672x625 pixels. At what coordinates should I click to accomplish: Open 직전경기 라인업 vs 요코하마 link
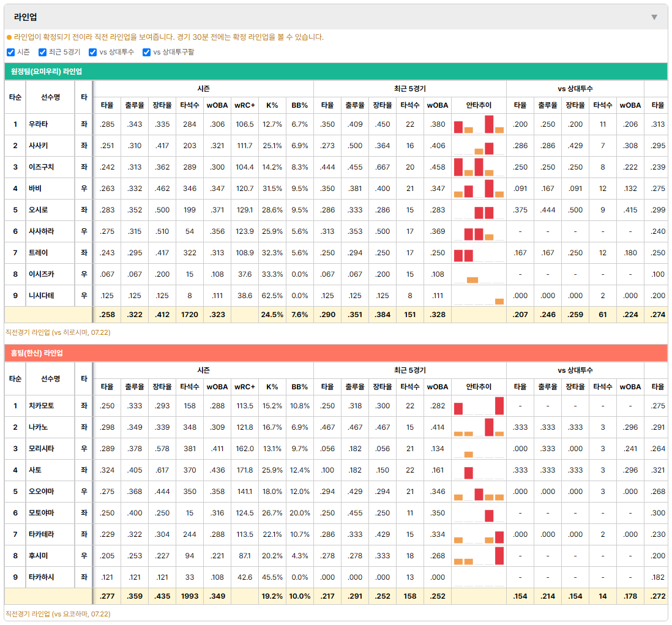click(58, 614)
